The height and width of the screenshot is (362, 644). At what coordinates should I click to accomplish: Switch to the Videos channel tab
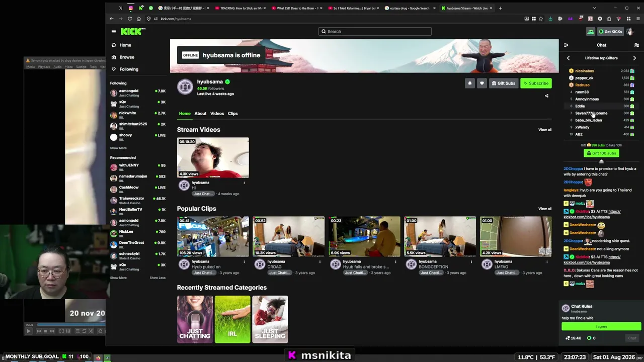(217, 114)
